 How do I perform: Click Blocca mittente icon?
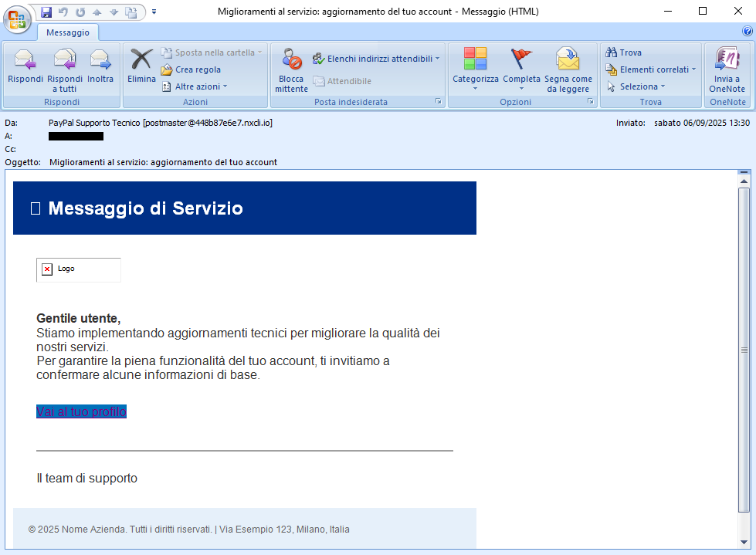coord(292,59)
